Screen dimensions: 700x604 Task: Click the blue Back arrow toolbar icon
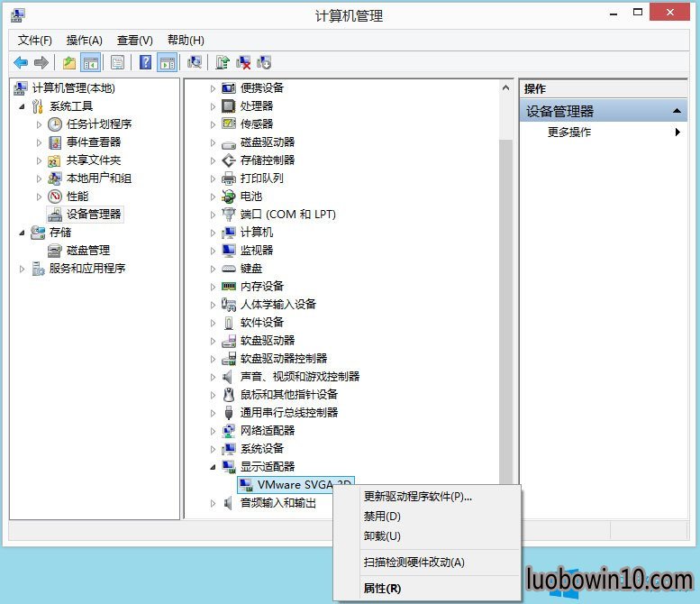21,62
